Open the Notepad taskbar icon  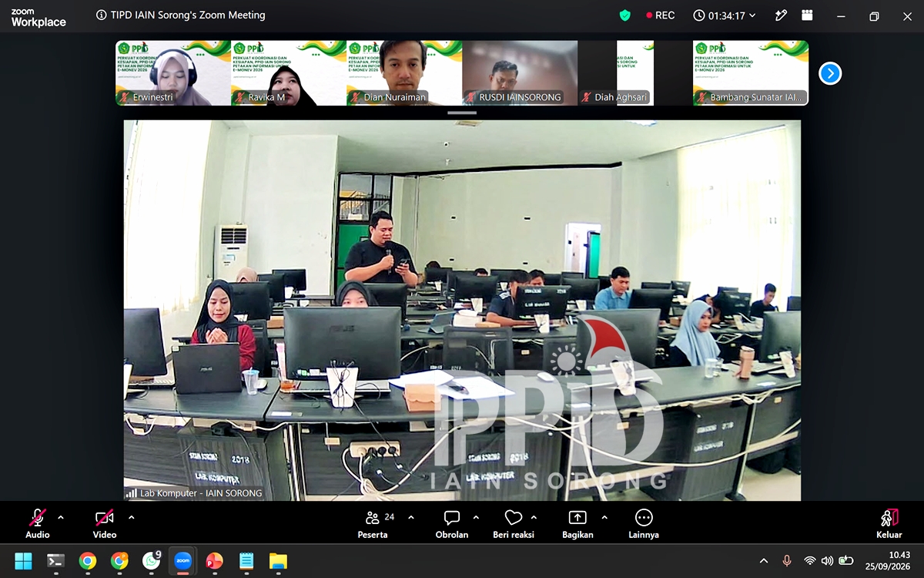(x=246, y=560)
